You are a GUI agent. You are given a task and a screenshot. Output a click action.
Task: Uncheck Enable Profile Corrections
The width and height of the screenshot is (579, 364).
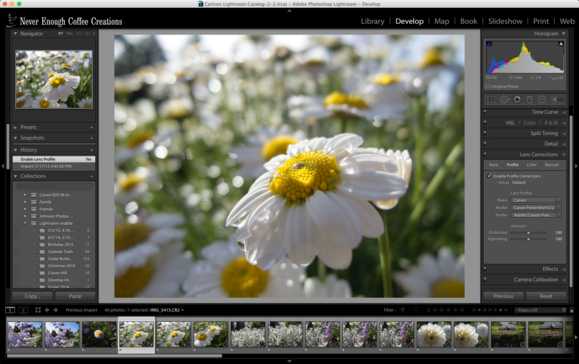489,176
